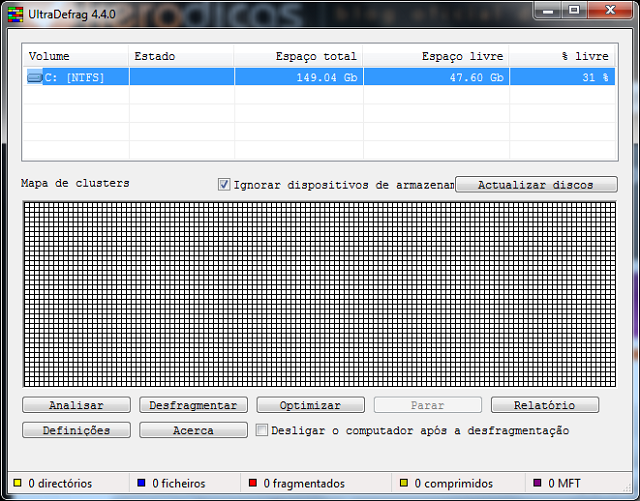The image size is (640, 501).
Task: Start defragmentation with Desfragmentar button
Action: [193, 405]
